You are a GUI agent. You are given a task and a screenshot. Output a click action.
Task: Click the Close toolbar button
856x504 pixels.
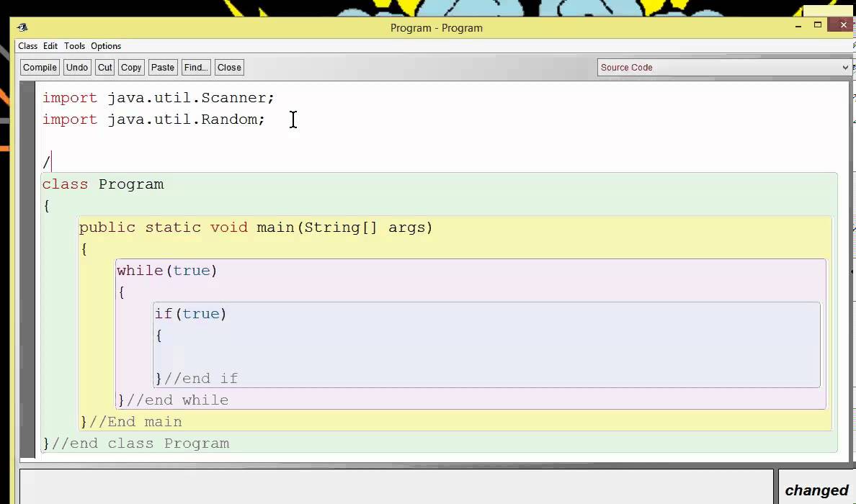(x=229, y=68)
